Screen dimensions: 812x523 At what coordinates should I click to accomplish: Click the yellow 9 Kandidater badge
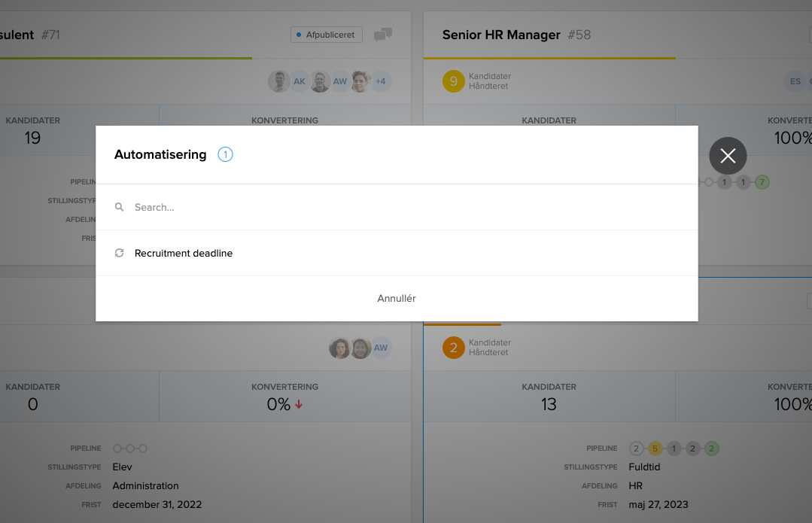coord(453,81)
